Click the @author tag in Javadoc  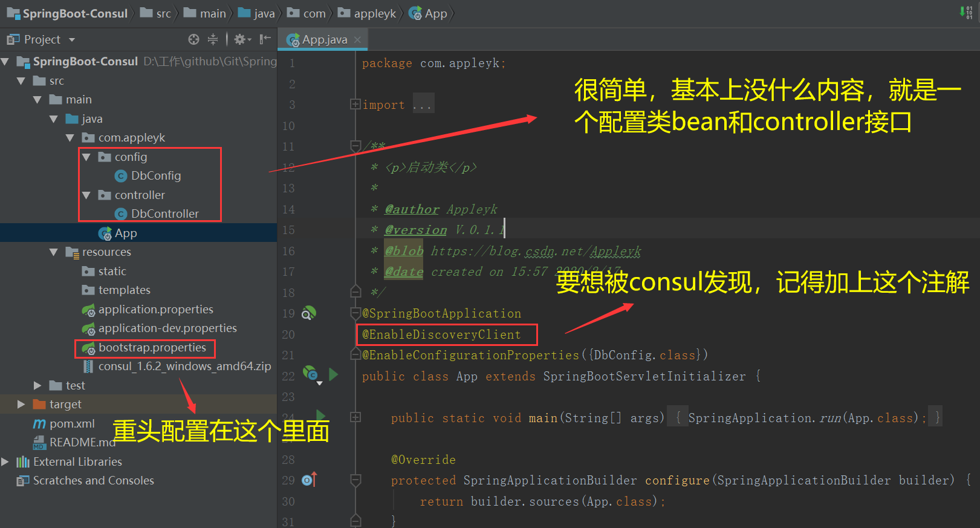(x=412, y=209)
